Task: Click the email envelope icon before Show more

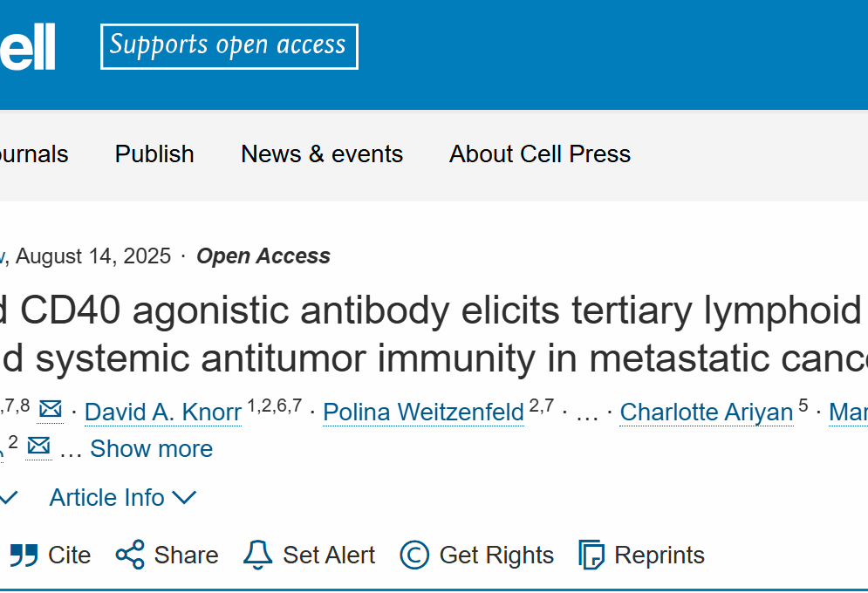Action: point(38,446)
